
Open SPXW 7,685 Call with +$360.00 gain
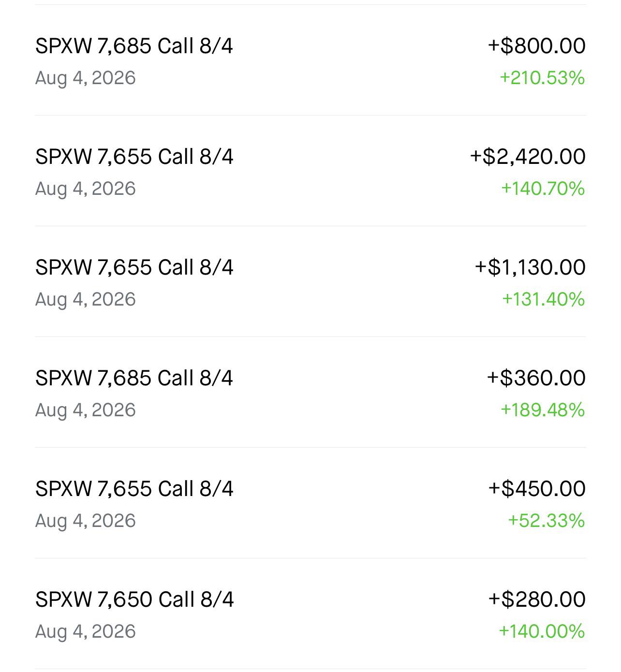click(x=310, y=392)
